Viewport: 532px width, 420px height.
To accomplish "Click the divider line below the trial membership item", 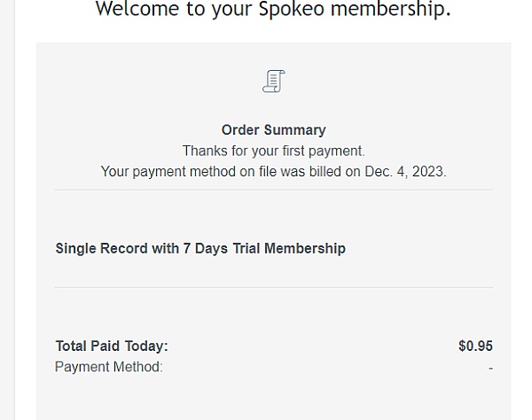I will [x=273, y=287].
